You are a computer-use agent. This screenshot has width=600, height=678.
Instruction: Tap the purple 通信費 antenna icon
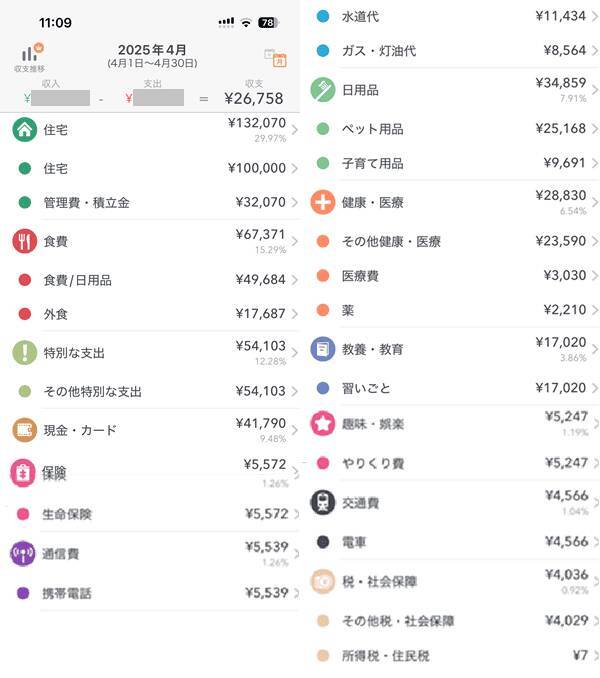coord(23,553)
